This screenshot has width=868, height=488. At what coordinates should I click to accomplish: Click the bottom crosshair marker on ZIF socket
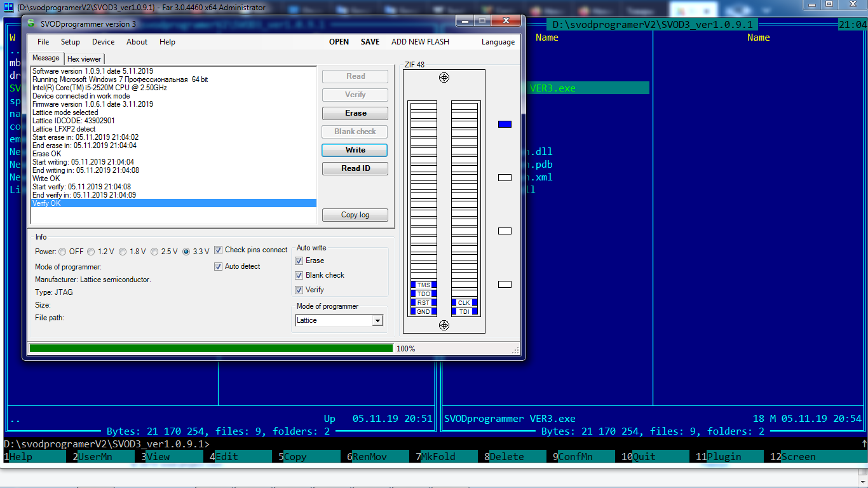click(x=444, y=325)
